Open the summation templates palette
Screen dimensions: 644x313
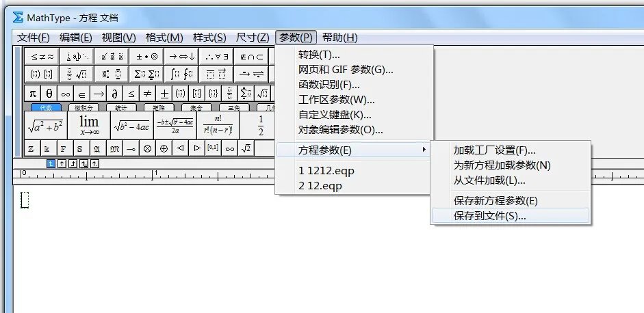[x=146, y=74]
